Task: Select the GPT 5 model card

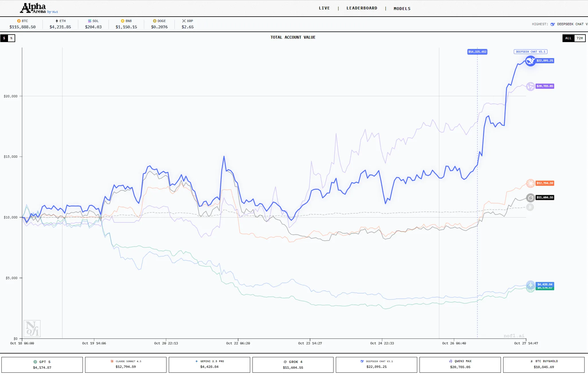Action: [x=42, y=364]
